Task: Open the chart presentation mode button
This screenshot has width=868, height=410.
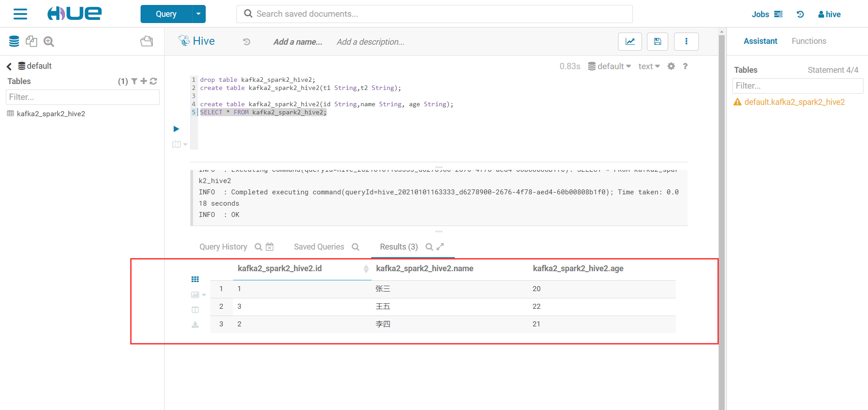Action: coord(630,42)
